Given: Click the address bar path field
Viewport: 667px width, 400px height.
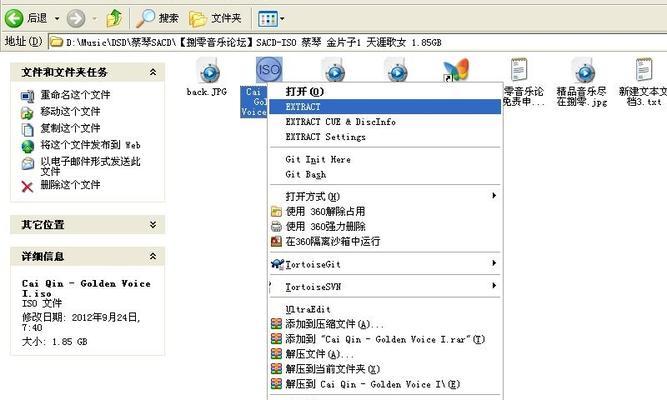Looking at the screenshot, I should tap(357, 42).
